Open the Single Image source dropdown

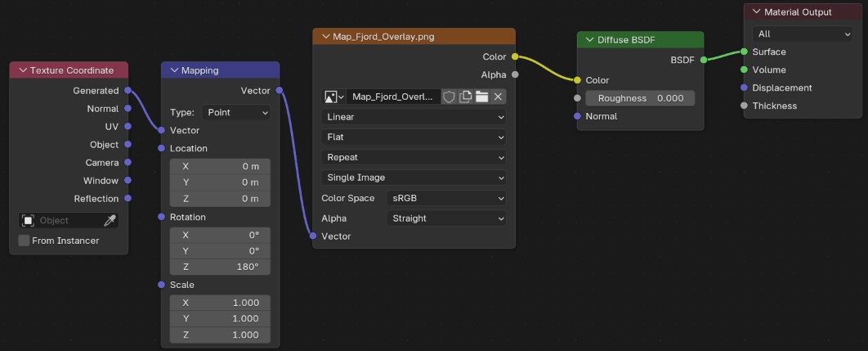(414, 178)
